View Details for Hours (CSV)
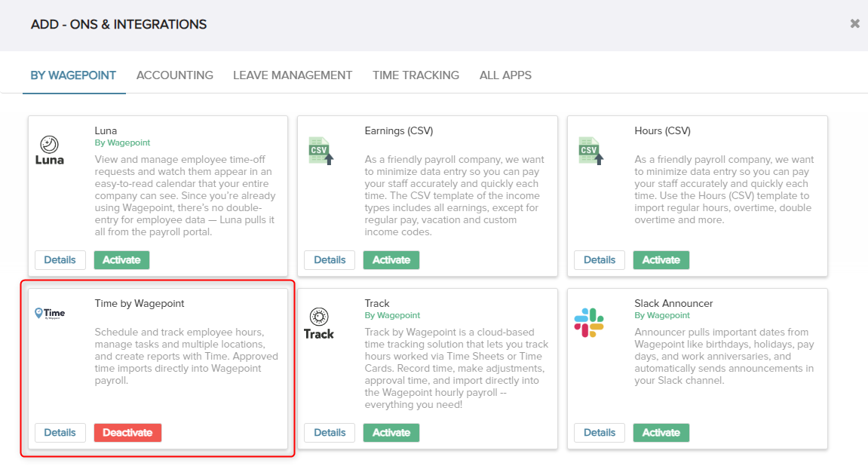 [x=599, y=259]
